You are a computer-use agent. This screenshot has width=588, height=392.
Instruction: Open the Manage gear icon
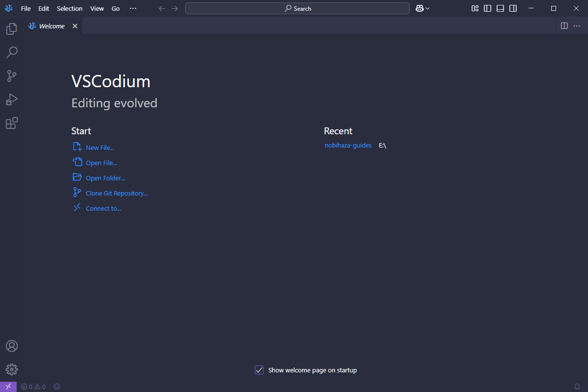[x=12, y=369]
